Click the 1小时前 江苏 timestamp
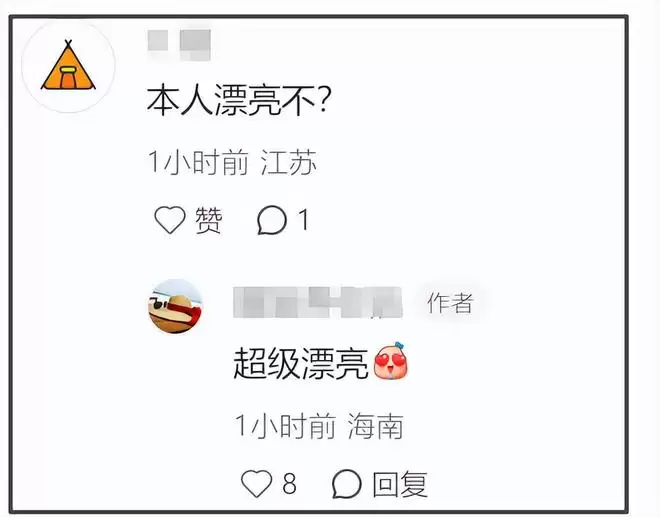Screen dimensions: 660x517 point(232,162)
